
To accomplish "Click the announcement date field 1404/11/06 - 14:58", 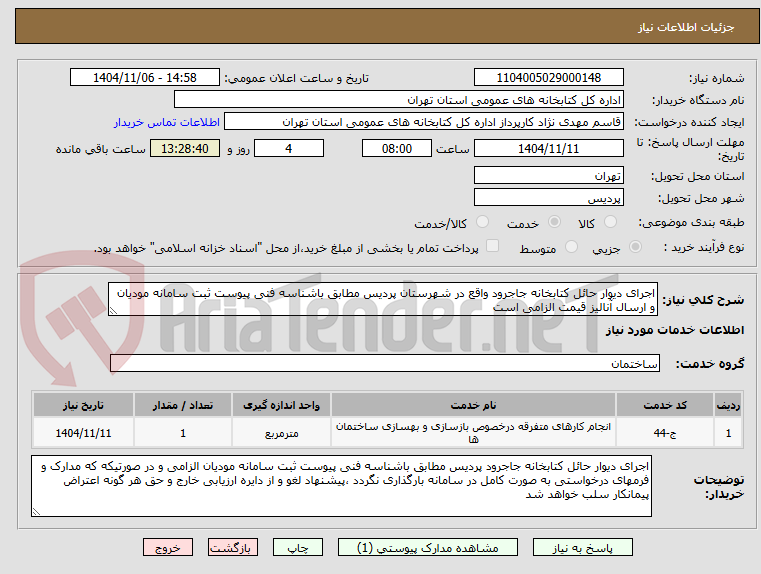I will tap(145, 77).
